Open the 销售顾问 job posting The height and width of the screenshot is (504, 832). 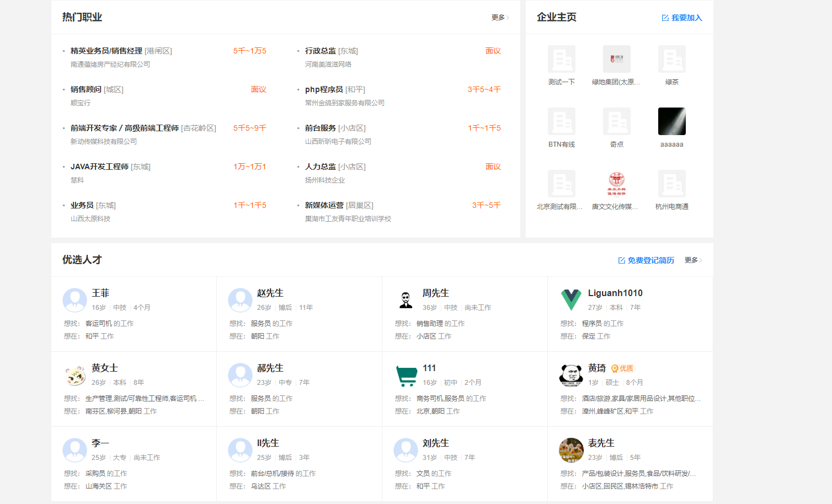86,89
